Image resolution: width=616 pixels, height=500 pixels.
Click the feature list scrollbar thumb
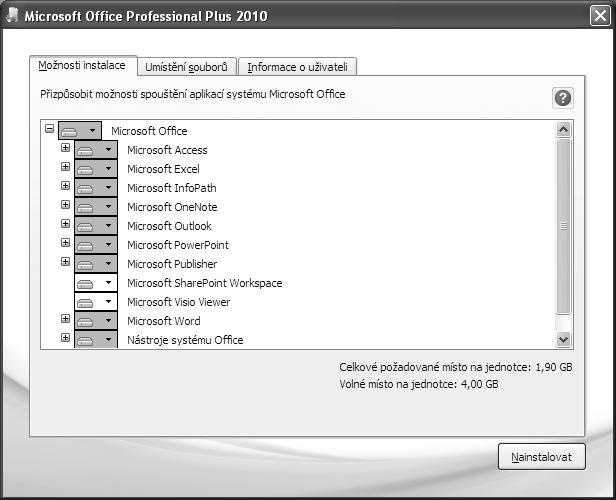click(x=563, y=226)
